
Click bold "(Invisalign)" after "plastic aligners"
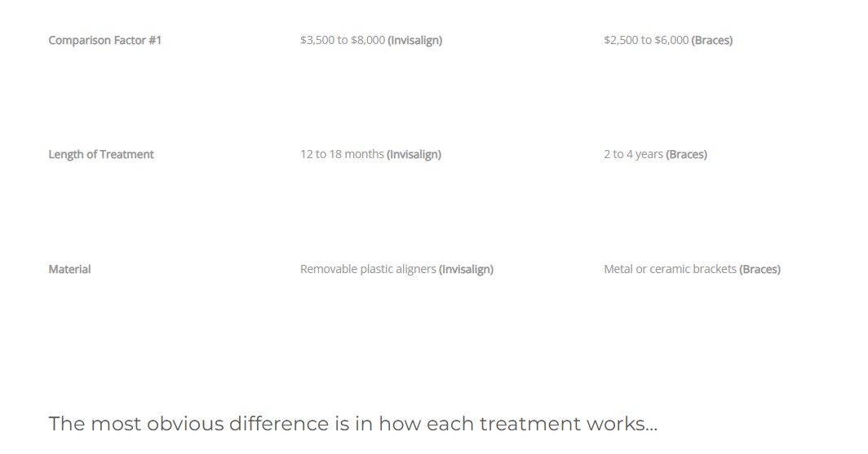[x=467, y=269]
